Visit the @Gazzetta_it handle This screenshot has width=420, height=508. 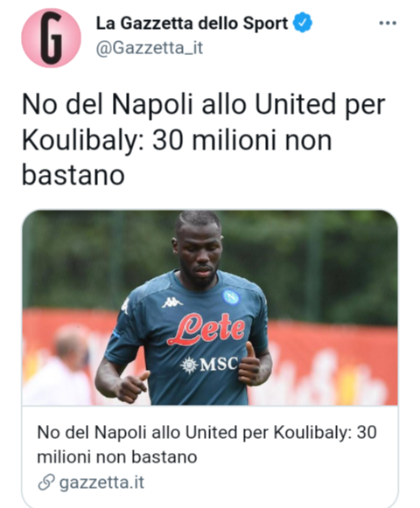click(x=150, y=48)
